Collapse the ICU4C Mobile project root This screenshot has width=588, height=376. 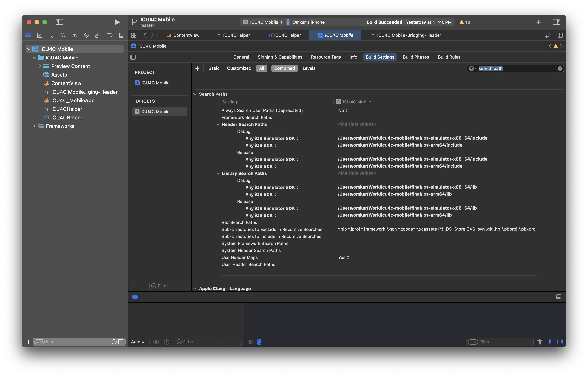(29, 49)
